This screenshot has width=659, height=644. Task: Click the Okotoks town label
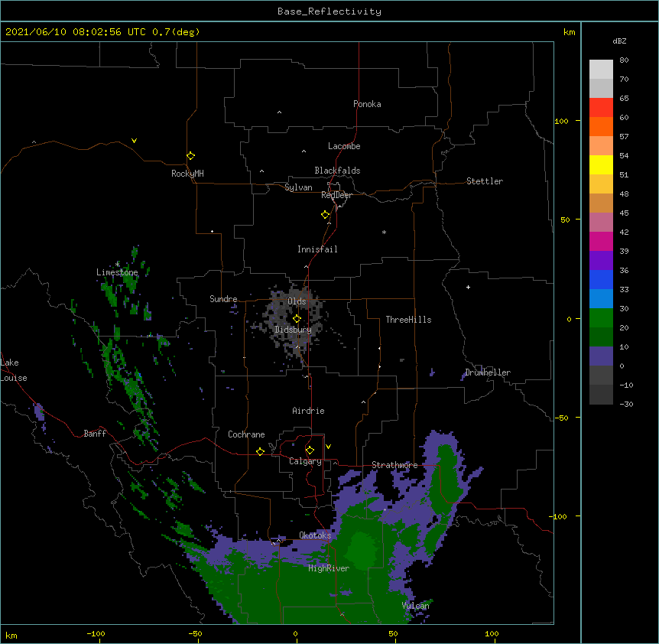315,535
